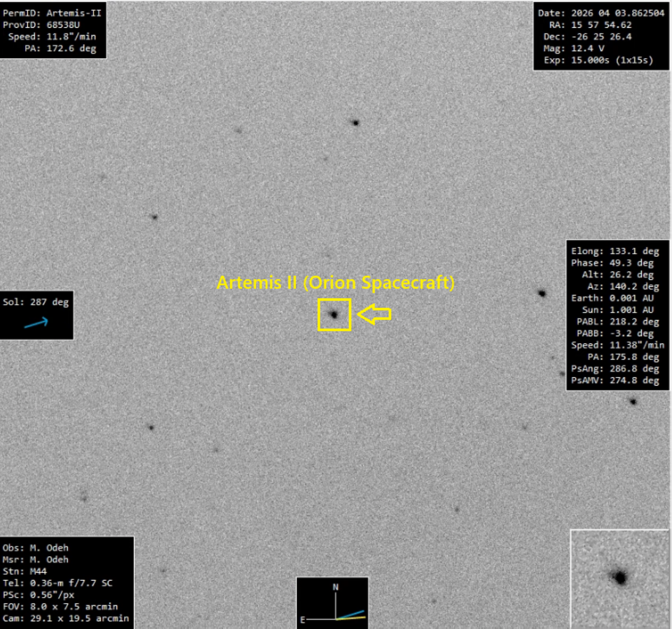Click the blue solar direction arrow
672x629 pixels.
(x=36, y=322)
